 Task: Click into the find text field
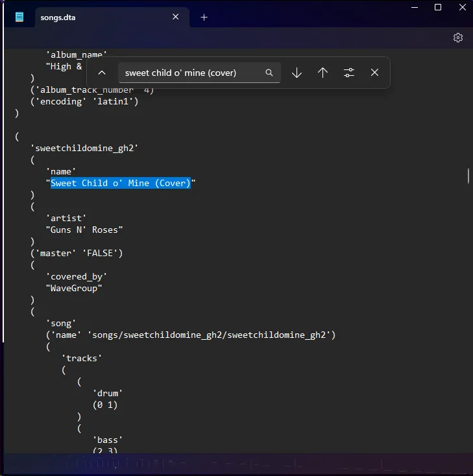[x=191, y=73]
